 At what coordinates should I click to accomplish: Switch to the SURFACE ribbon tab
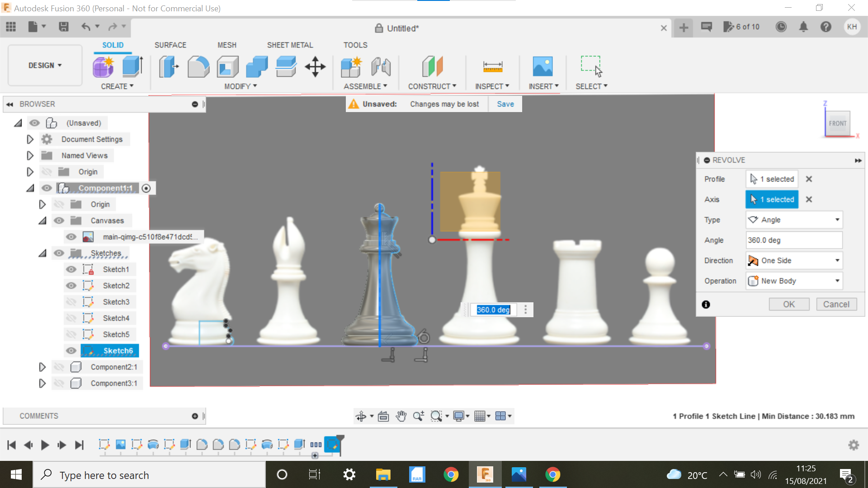(x=170, y=45)
